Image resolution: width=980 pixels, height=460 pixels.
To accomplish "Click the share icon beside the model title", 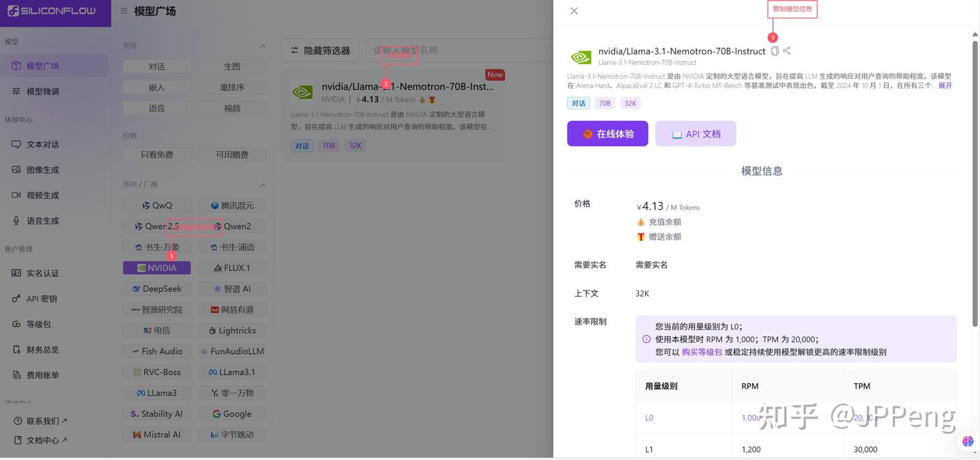I will tap(787, 51).
